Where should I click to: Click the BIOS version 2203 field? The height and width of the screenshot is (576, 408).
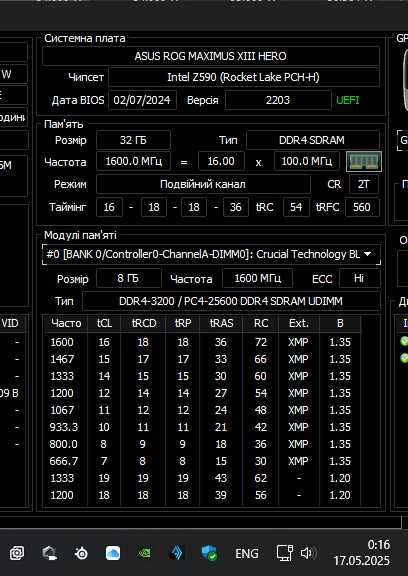click(278, 100)
